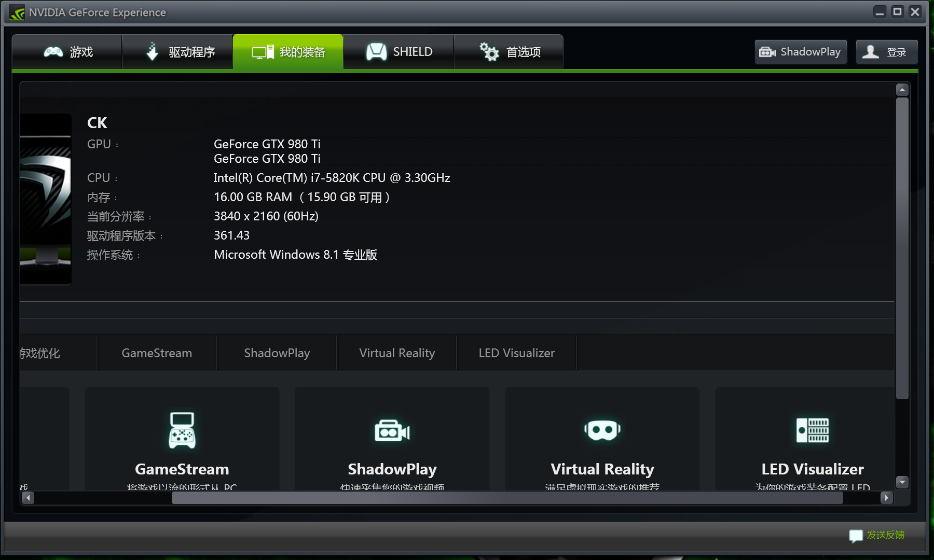Viewport: 934px width, 560px height.
Task: Click the Virtual Reality card title
Action: (602, 469)
